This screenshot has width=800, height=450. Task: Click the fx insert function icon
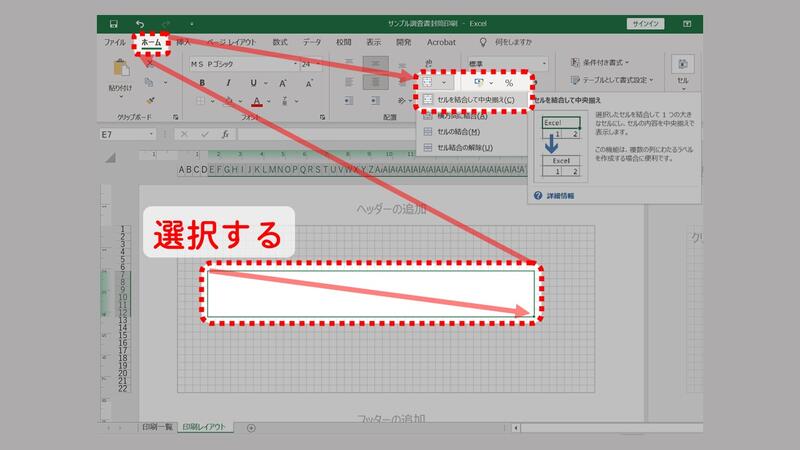[x=225, y=134]
